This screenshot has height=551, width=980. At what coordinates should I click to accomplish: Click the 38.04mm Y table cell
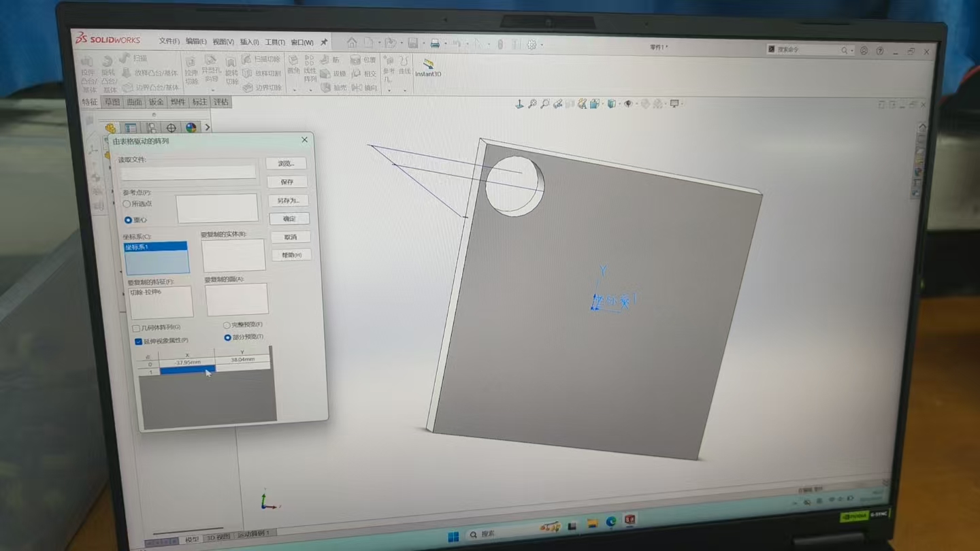pos(243,360)
